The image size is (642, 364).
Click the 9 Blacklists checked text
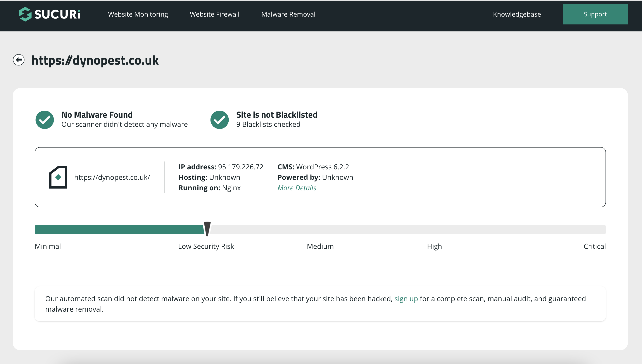(x=268, y=124)
